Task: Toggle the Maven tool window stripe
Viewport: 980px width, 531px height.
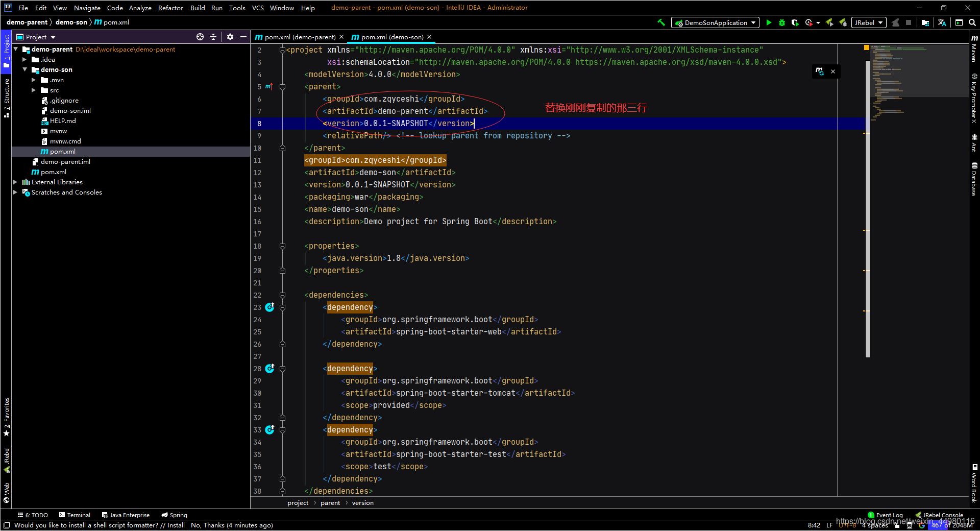Action: [x=974, y=49]
